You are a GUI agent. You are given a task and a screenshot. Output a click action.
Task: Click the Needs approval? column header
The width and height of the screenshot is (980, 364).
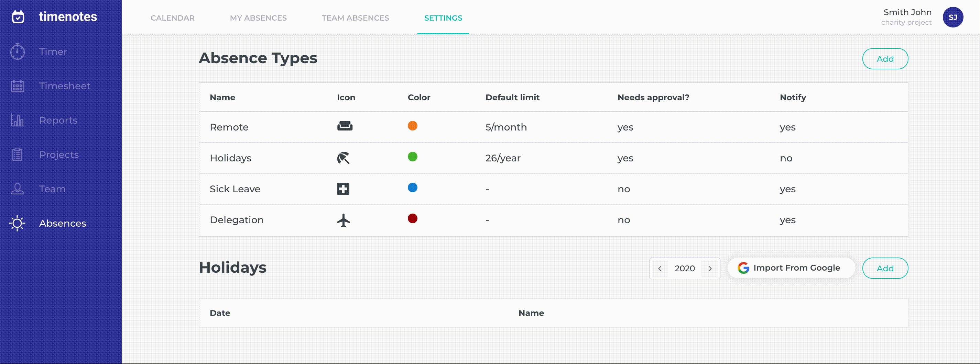pos(653,98)
